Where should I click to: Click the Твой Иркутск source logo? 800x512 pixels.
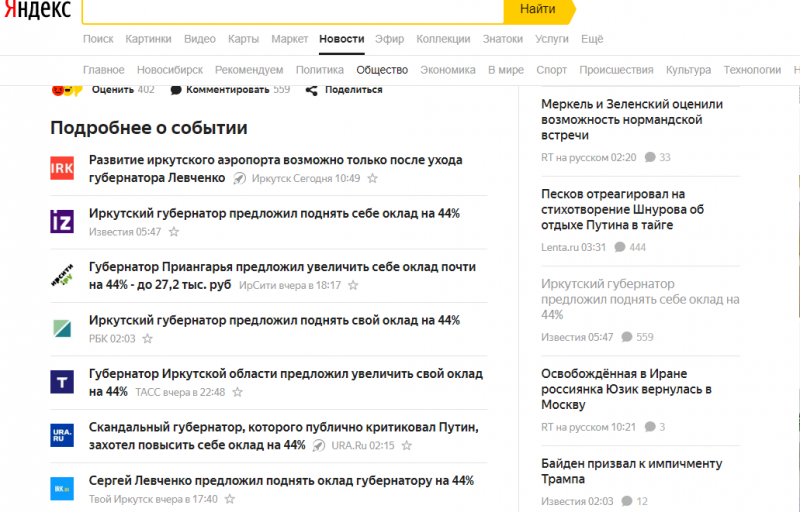pos(62,489)
